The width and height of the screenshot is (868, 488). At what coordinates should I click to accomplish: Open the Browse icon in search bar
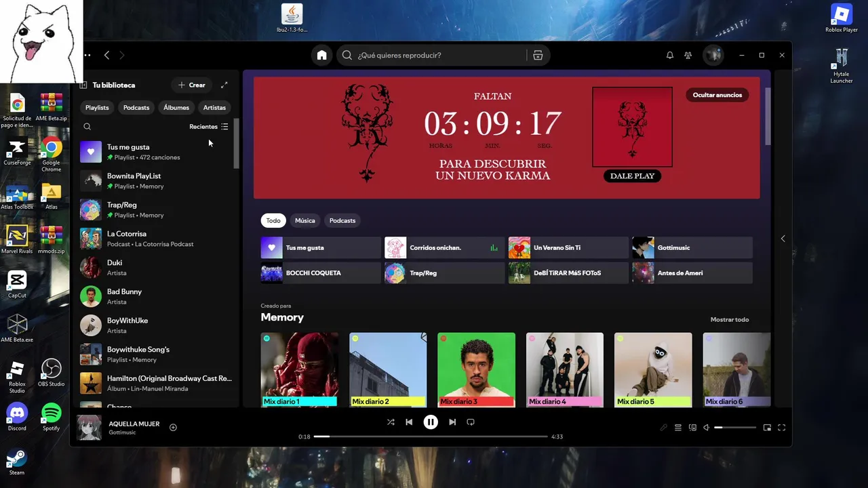point(538,56)
